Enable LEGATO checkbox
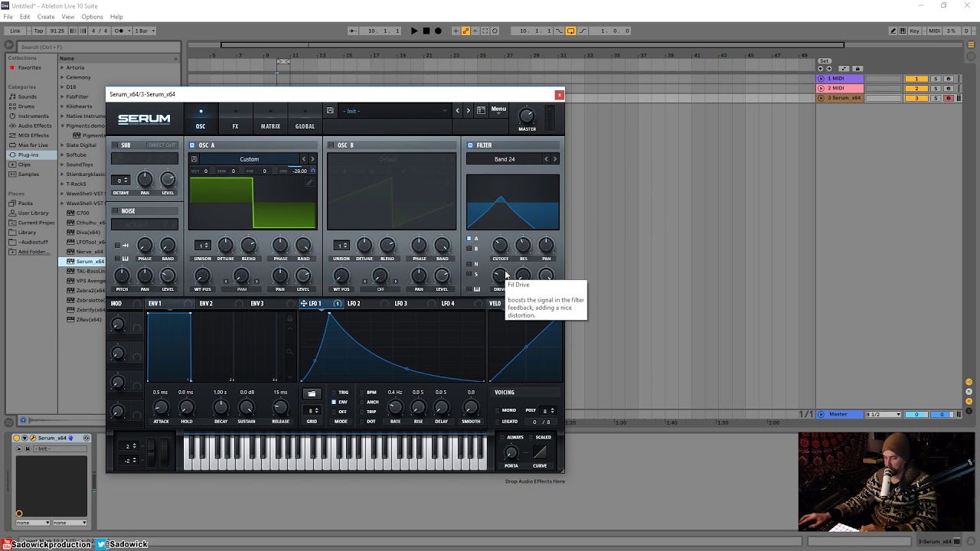980x551 pixels. pyautogui.click(x=497, y=422)
